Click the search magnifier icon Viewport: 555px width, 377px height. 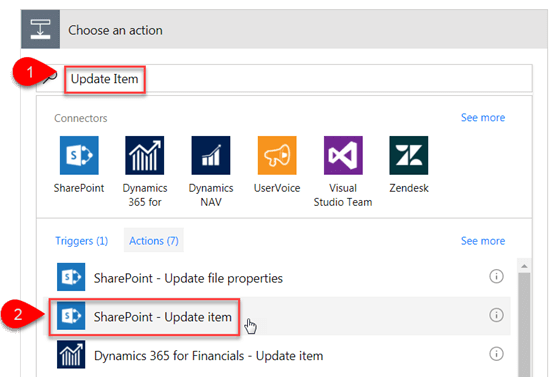[50, 77]
